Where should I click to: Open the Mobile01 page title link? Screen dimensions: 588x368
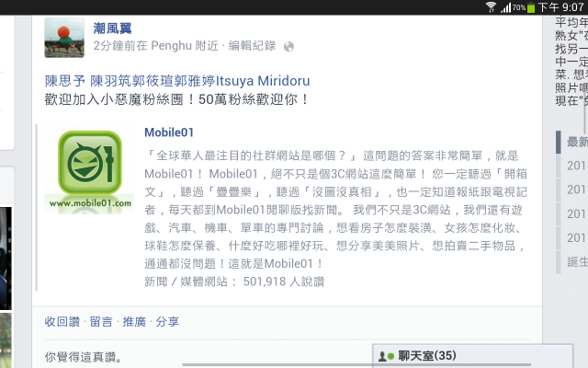[x=169, y=132]
